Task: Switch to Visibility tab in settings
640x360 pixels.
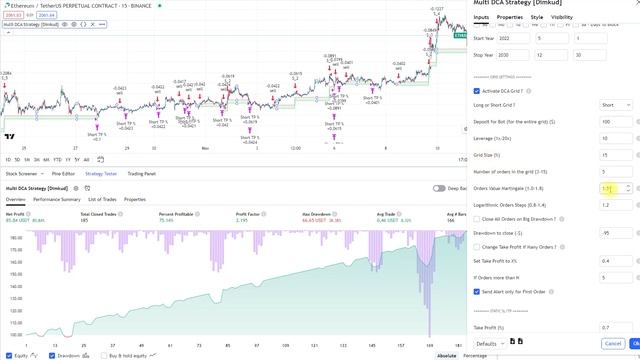Action: click(562, 17)
